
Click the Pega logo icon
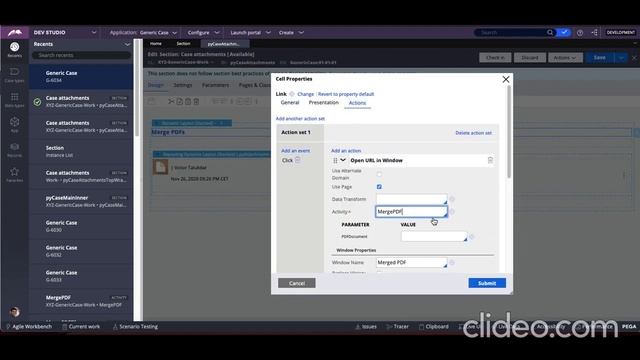14,32
